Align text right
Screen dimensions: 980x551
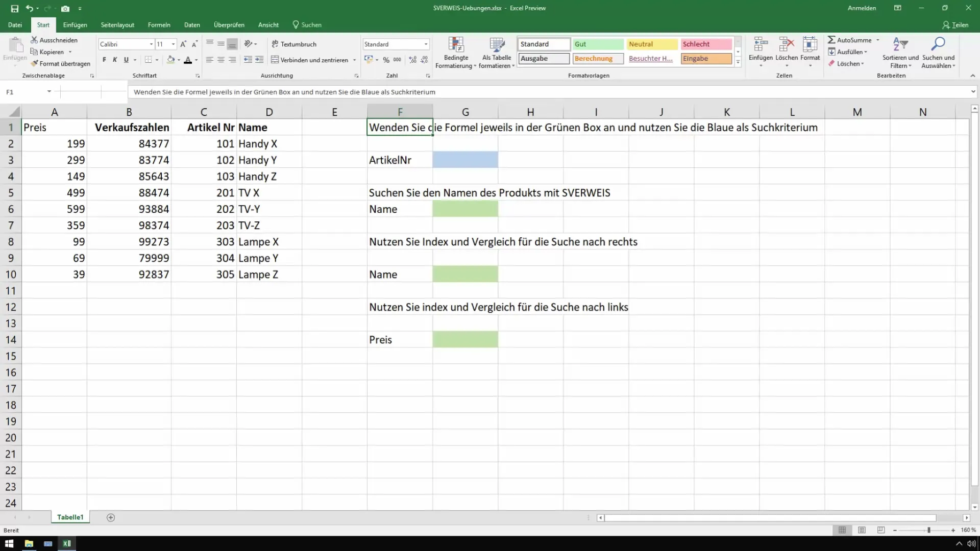tap(232, 60)
